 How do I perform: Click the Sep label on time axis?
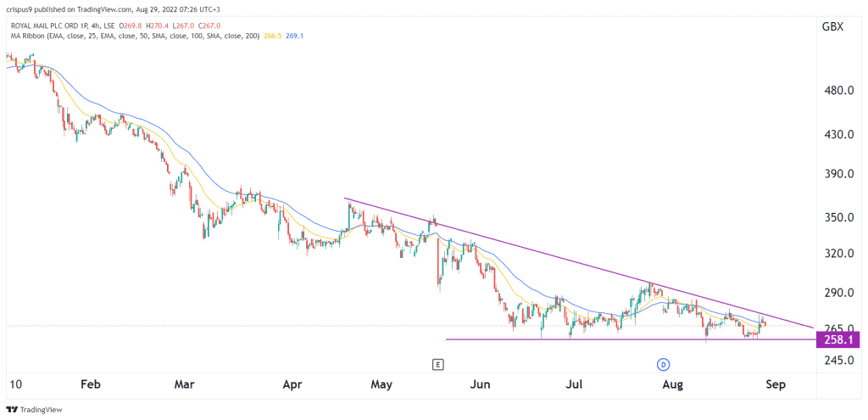tap(775, 384)
